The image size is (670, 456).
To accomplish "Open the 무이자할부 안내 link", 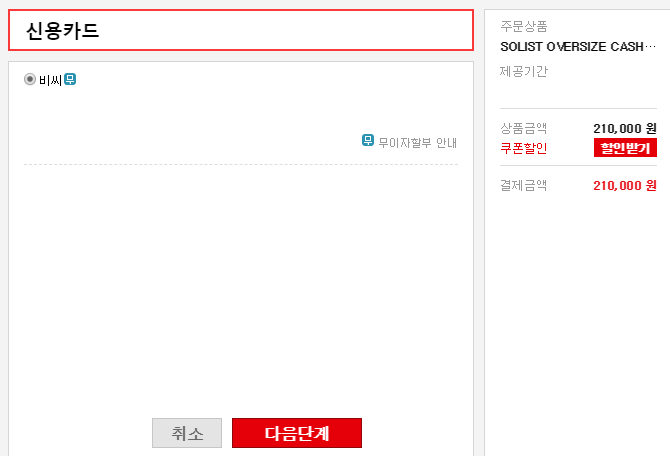I will [x=417, y=142].
